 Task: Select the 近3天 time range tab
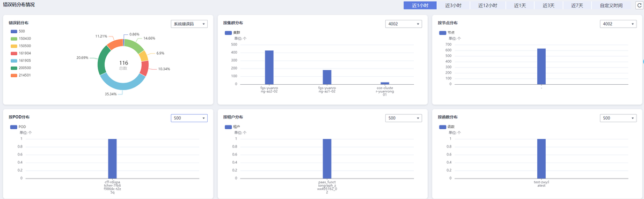coord(548,5)
